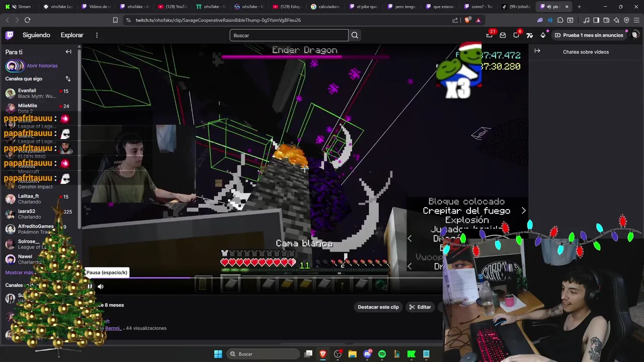This screenshot has height=362, width=644.
Task: Click the share icon in the address bar
Action: point(455,20)
